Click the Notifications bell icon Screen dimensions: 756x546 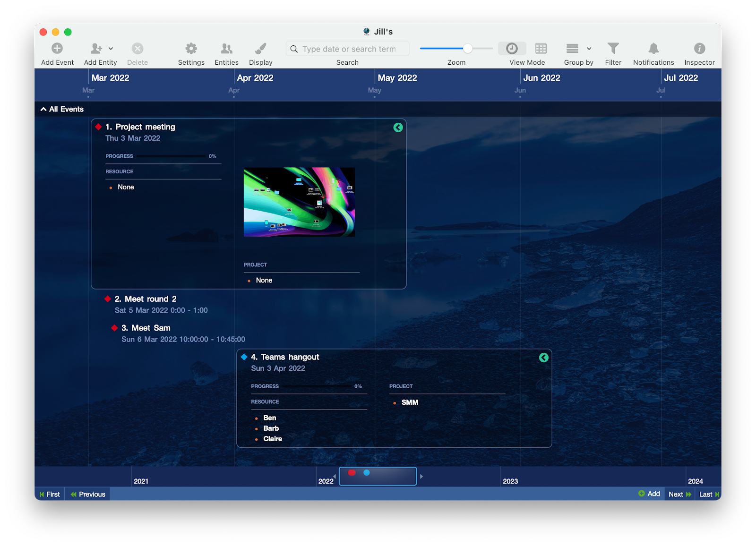click(653, 48)
